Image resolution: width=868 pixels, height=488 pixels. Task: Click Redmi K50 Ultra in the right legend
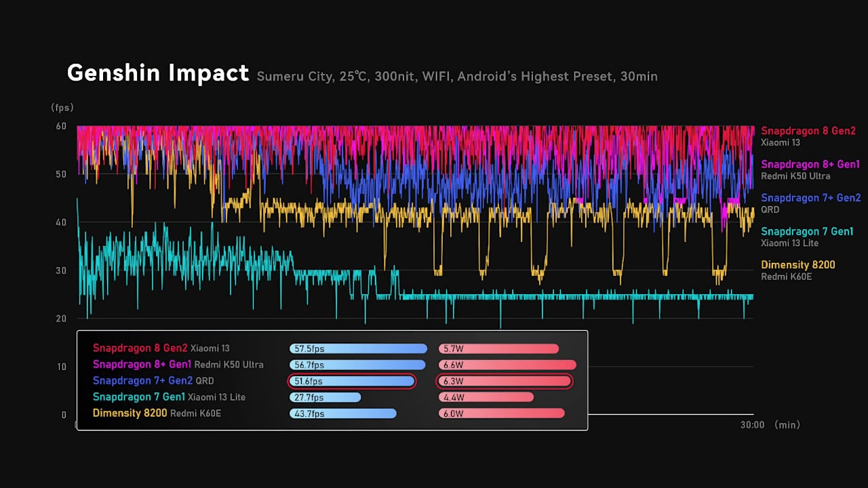[x=795, y=176]
